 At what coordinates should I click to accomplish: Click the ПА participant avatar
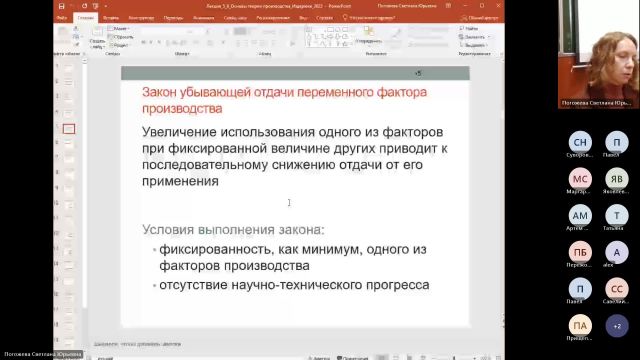[580, 326]
